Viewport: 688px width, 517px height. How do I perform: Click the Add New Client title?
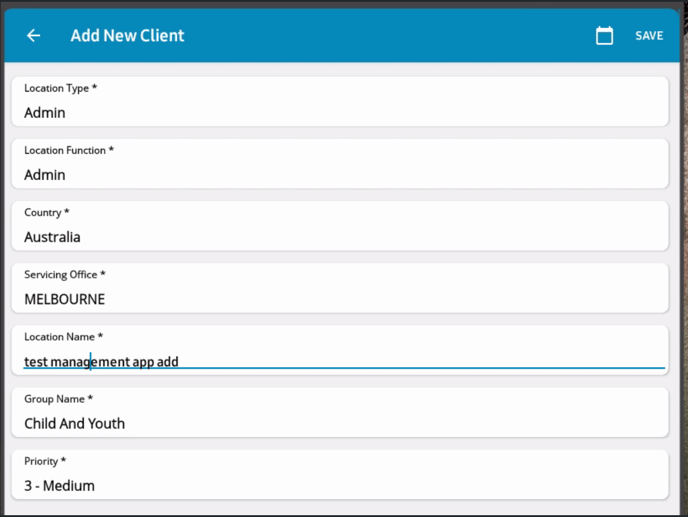point(127,36)
